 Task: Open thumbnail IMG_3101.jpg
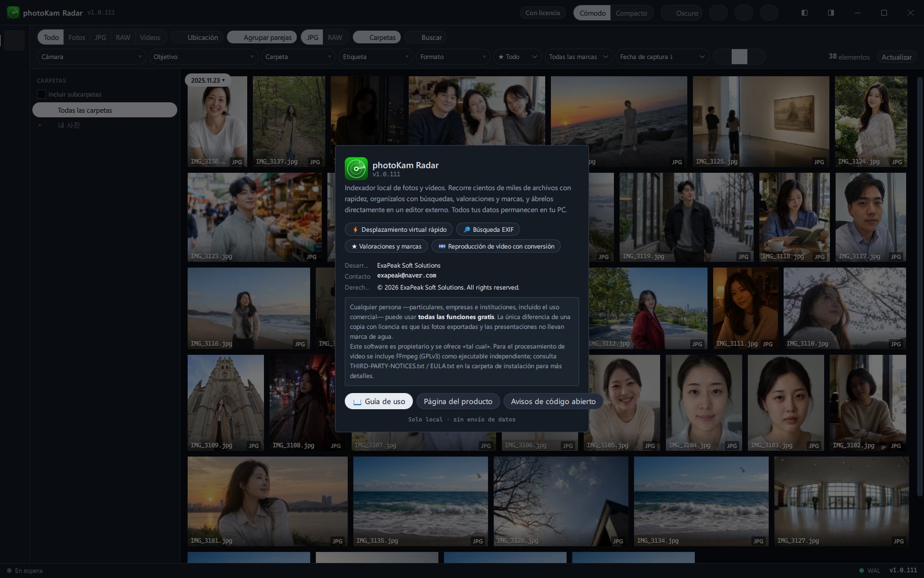pos(267,501)
